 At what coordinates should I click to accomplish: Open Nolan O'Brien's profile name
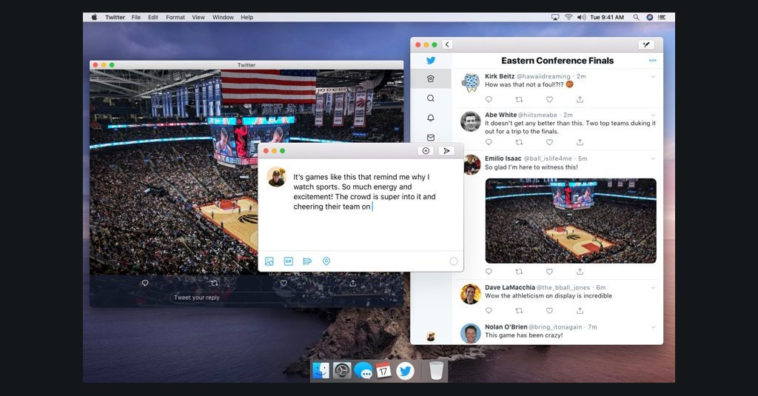tap(506, 327)
